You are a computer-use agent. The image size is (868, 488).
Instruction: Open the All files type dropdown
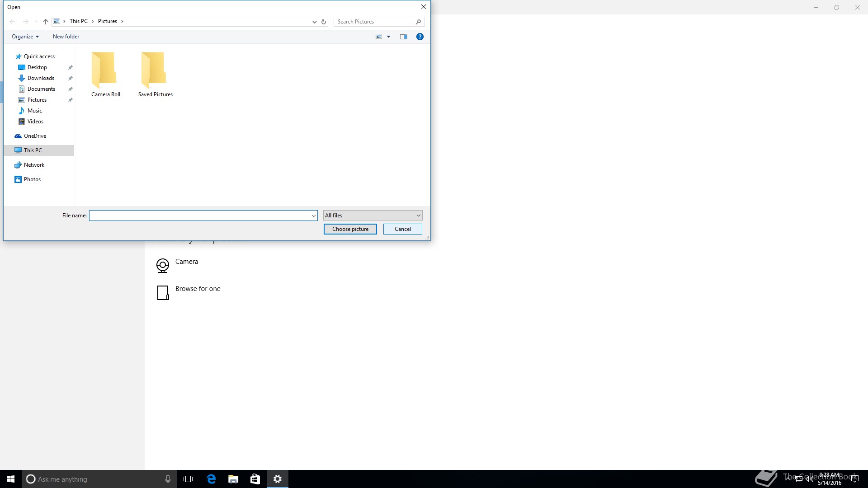pyautogui.click(x=373, y=216)
